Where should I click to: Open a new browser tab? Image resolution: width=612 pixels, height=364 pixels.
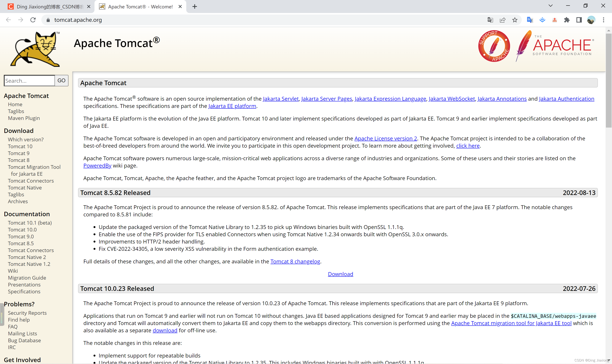click(195, 7)
